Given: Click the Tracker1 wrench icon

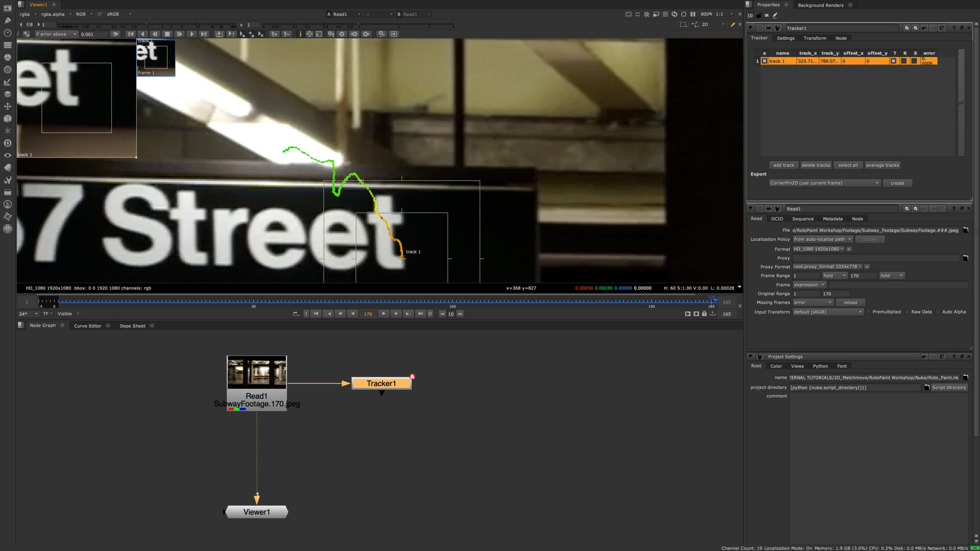Looking at the screenshot, I should (777, 28).
